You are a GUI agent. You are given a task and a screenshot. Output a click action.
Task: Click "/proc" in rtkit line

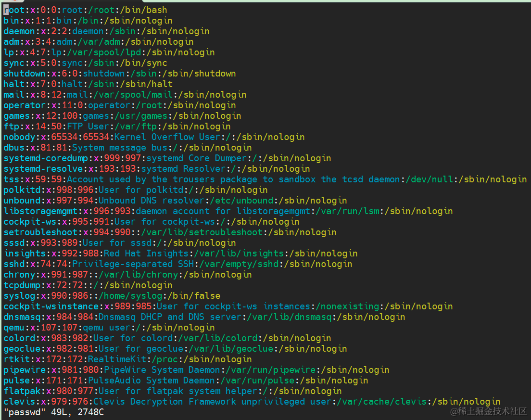pyautogui.click(x=164, y=359)
